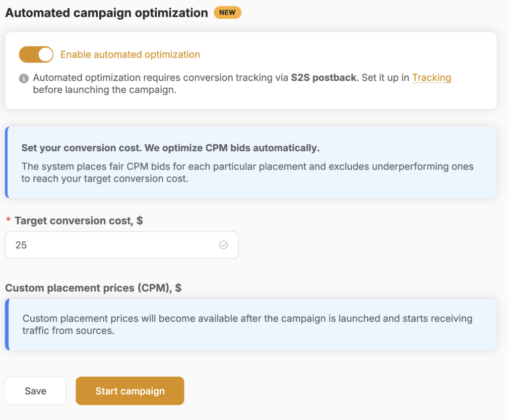This screenshot has height=420, width=508.
Task: Click the blue accent bar of the conversion cost box
Action: (x=7, y=162)
